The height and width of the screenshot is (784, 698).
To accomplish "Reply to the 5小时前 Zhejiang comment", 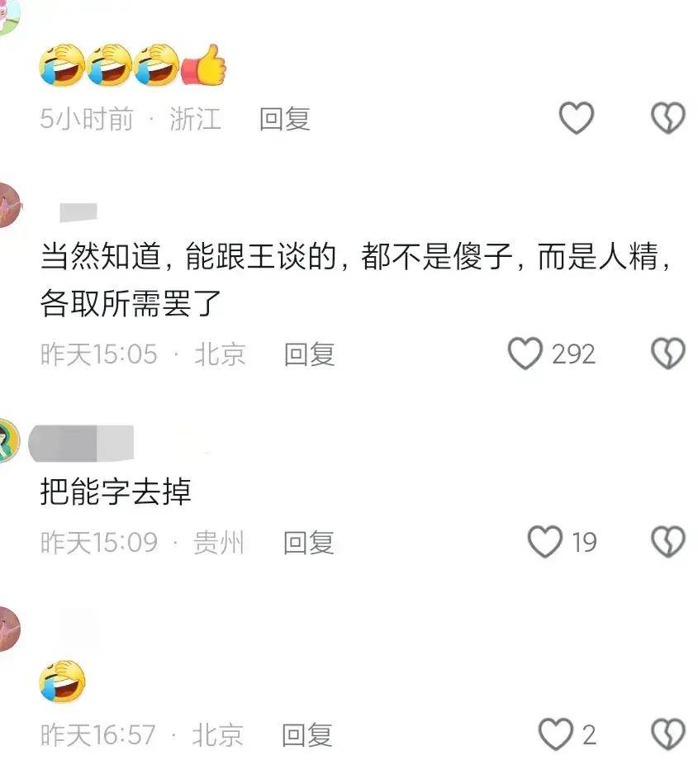I will tap(284, 119).
